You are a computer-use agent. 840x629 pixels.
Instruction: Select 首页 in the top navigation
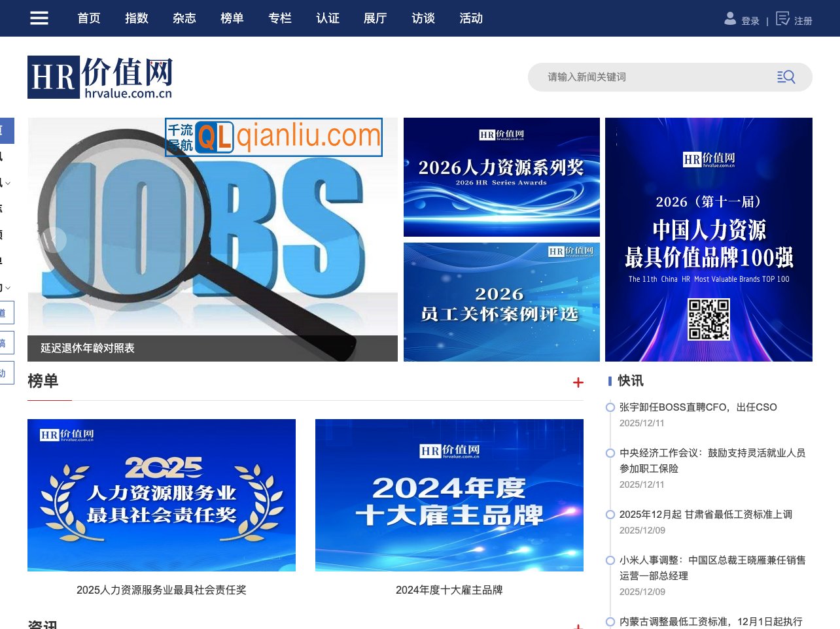(89, 18)
